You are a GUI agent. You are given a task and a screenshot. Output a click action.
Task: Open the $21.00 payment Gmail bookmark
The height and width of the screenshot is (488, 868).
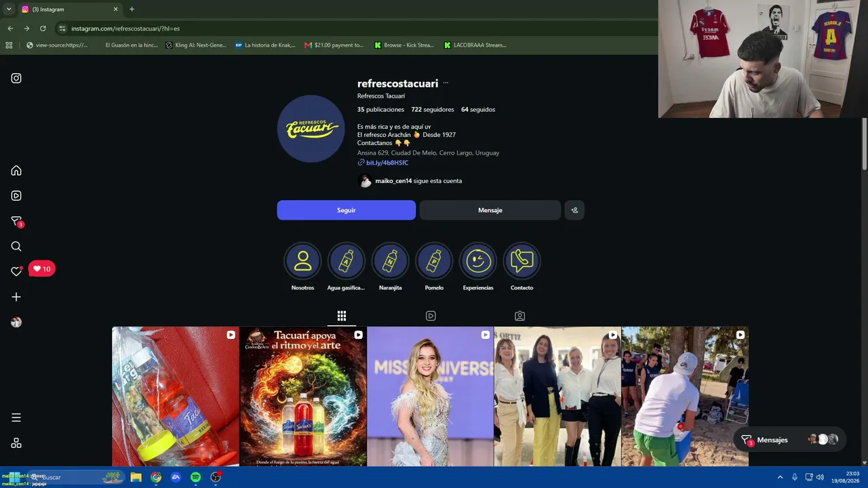point(334,45)
